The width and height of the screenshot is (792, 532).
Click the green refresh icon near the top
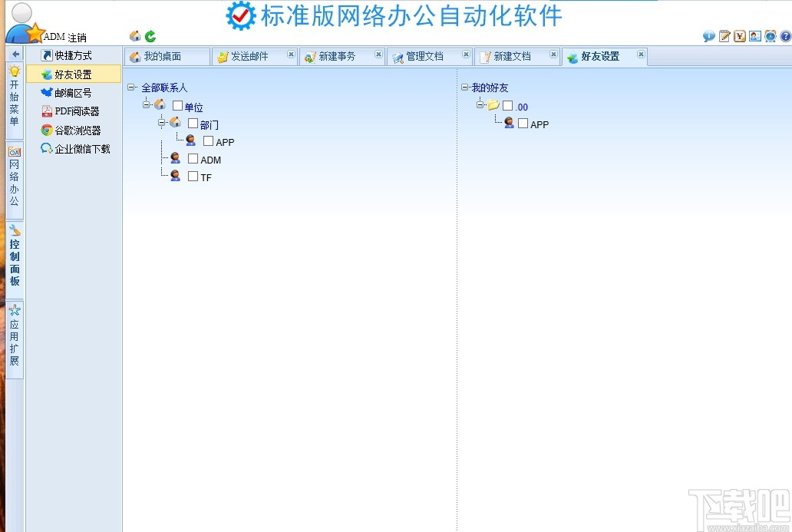(x=151, y=35)
